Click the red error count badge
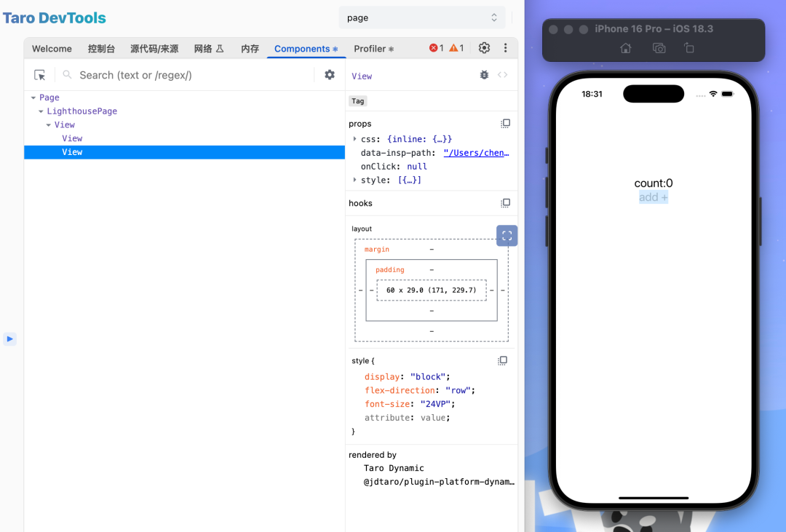Viewport: 786px width, 532px height. (x=436, y=48)
